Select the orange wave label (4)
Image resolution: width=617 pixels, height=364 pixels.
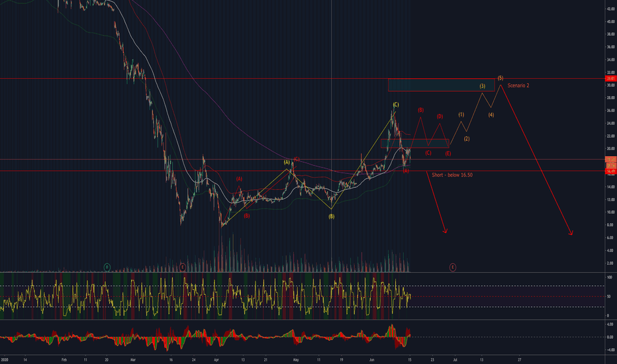tap(491, 115)
